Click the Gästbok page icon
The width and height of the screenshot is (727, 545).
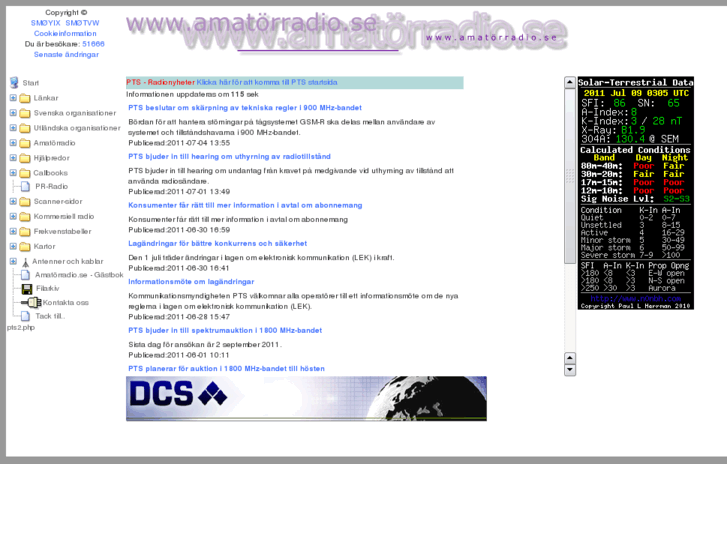tap(26, 275)
